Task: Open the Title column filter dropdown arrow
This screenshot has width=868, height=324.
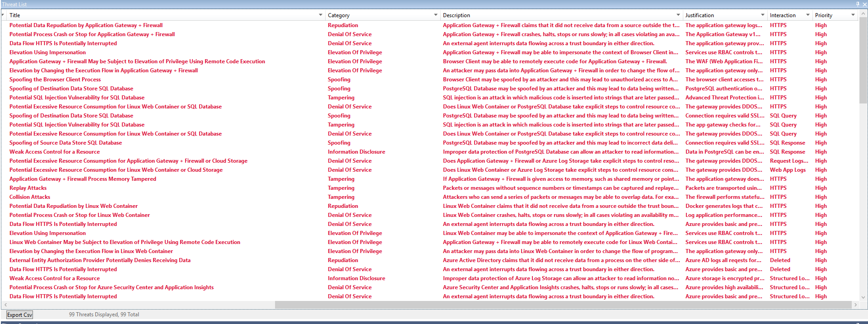Action: (x=320, y=15)
